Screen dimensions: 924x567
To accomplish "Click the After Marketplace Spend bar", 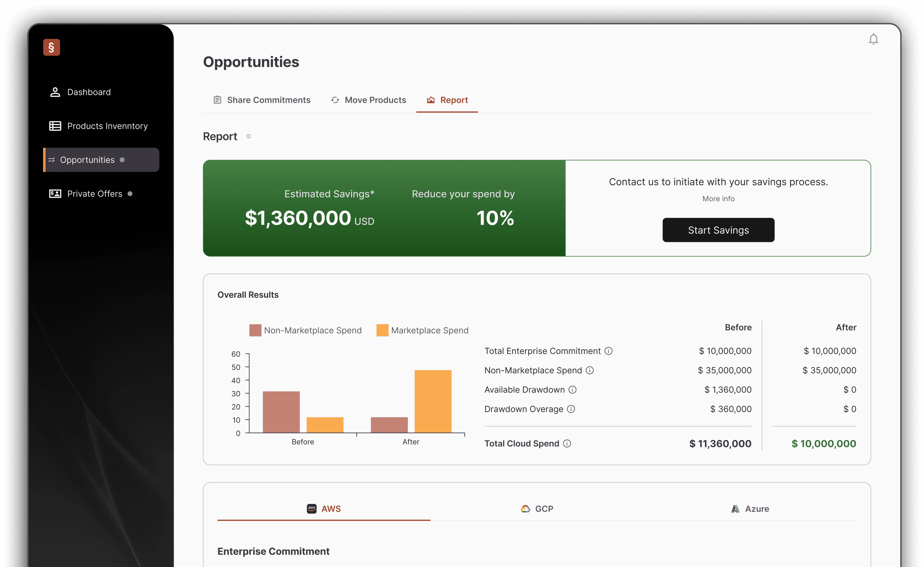I will (433, 401).
